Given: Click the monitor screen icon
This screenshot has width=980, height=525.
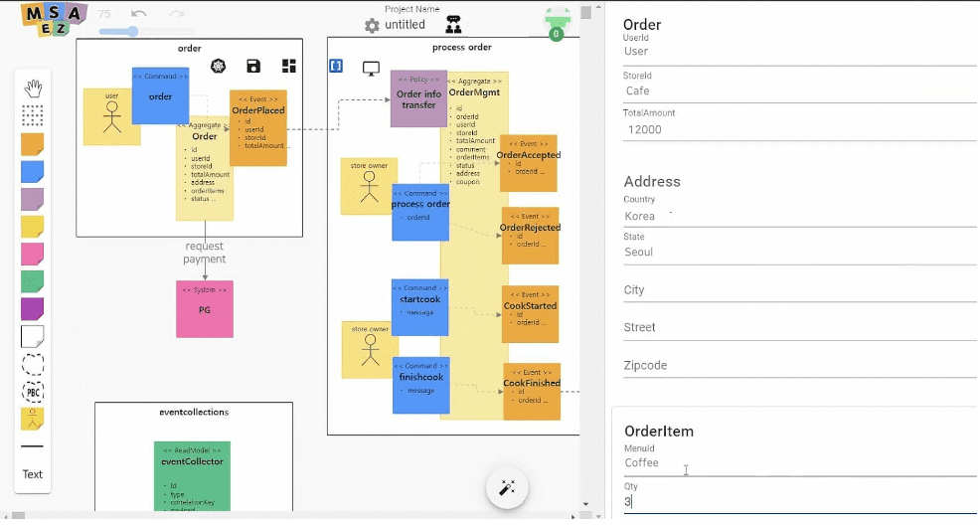Looking at the screenshot, I should pos(371,69).
